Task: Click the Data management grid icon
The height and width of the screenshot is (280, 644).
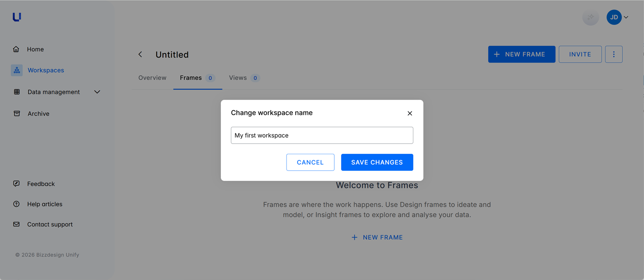Action: click(17, 92)
